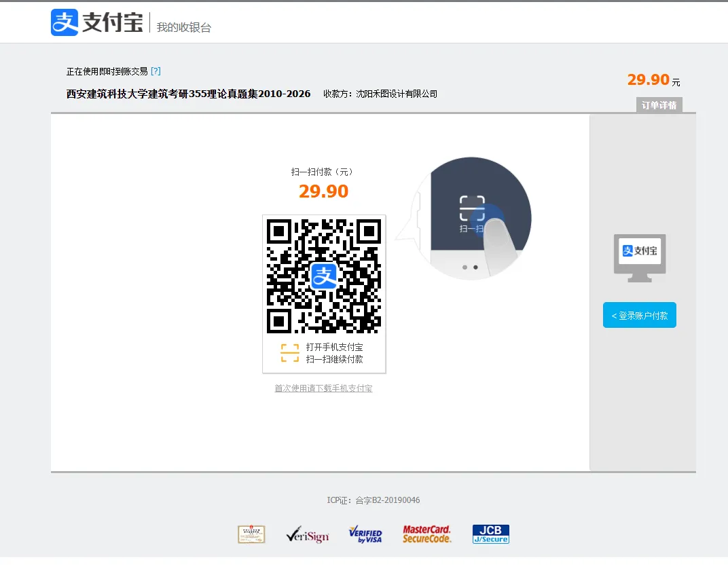728x579 pixels.
Task: Click the 29.90 元 total at top right
Action: click(654, 80)
